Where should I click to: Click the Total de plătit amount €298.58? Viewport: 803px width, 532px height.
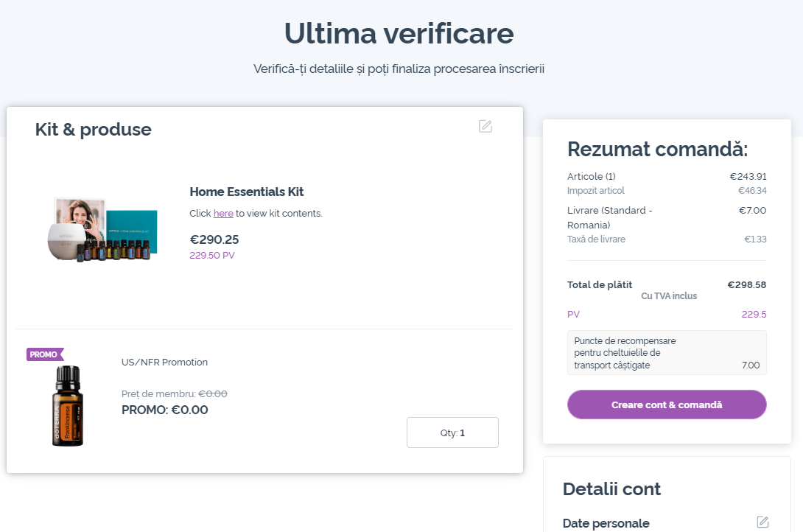[747, 284]
